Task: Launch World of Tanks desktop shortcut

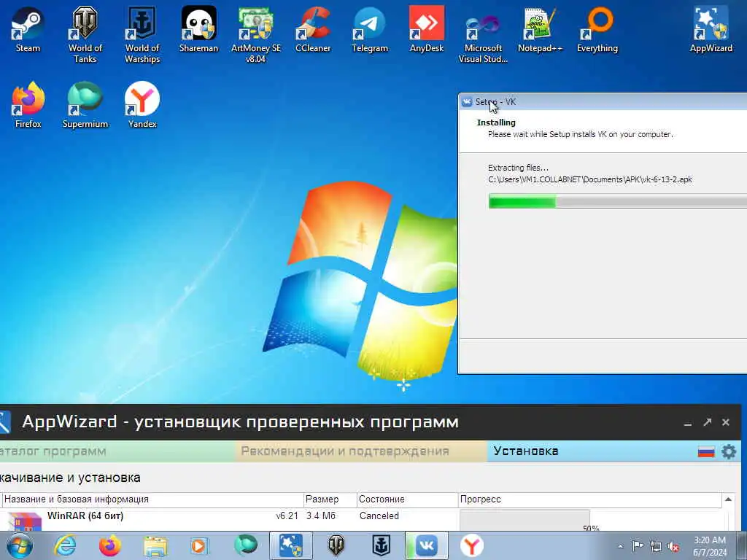Action: 85,34
